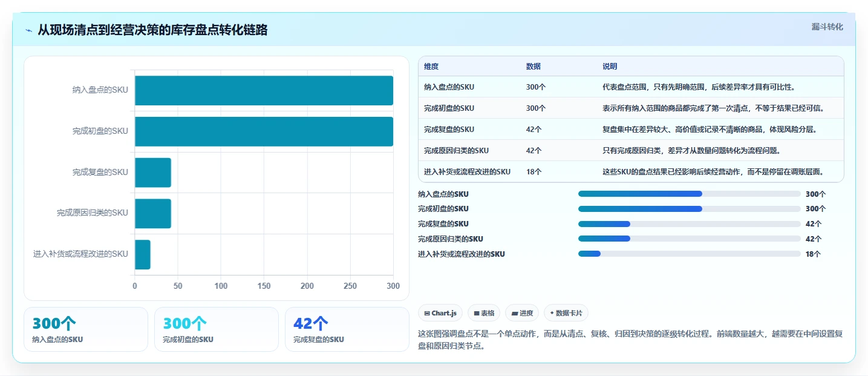Viewport: 868px width, 376px height.
Task: Click the page title 从现场清点到经营决策的库存盘点转化链路
Action: tap(152, 30)
